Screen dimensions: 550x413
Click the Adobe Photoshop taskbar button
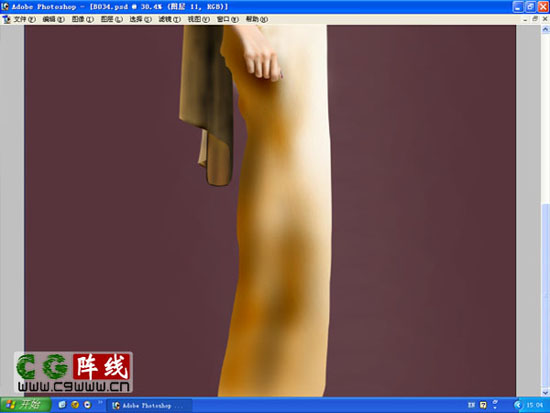click(149, 406)
